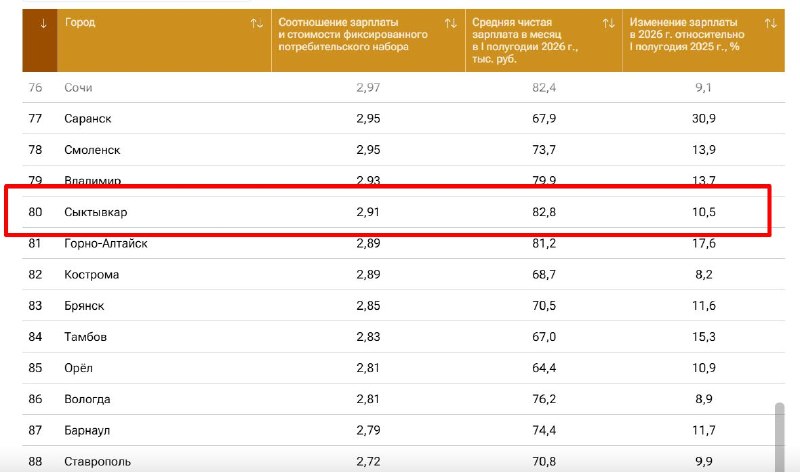800x473 pixels.
Task: Click the Тамбов row entry
Action: (x=403, y=337)
